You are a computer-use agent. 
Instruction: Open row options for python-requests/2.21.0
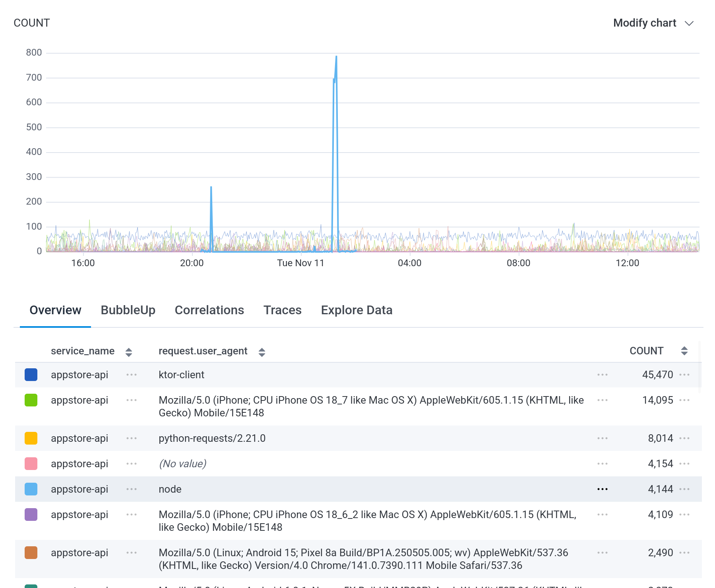click(x=603, y=438)
